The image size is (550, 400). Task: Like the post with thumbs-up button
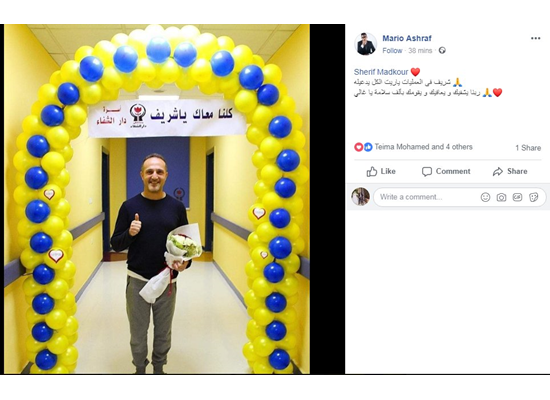click(x=381, y=172)
